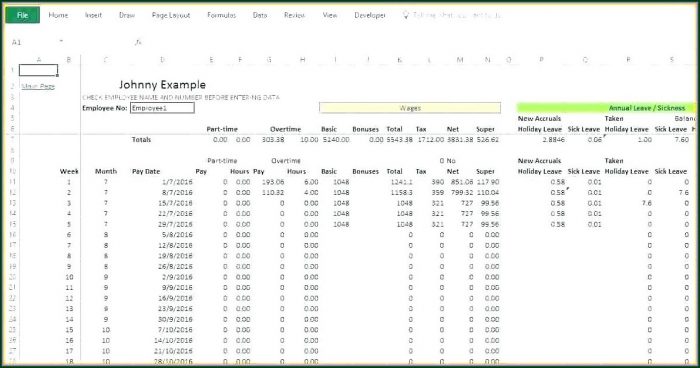Select the Johnny Example name cell

162,84
